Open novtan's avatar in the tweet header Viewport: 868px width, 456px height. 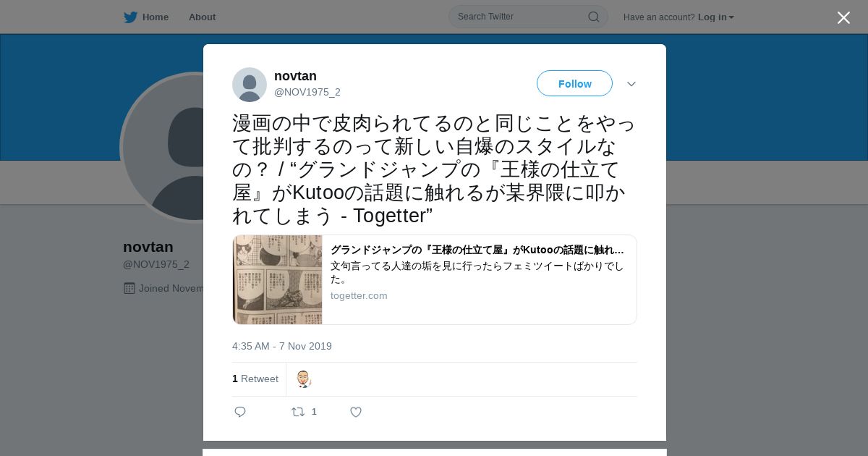pyautogui.click(x=250, y=85)
